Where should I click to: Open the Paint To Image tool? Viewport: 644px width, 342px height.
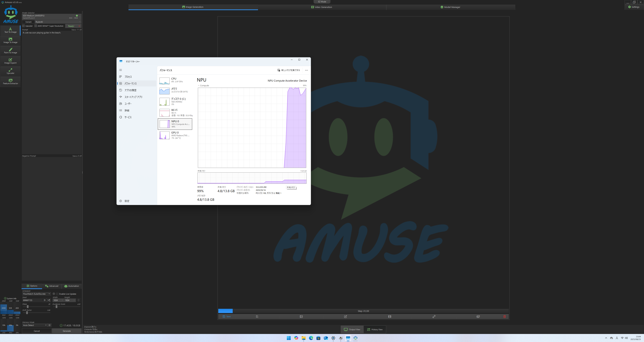point(10,51)
